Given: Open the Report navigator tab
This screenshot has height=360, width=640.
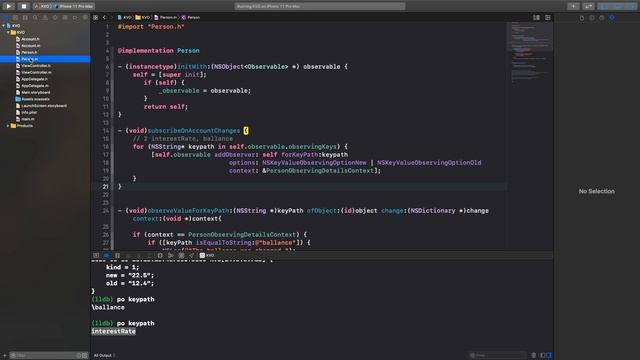Looking at the screenshot, I should coord(85,18).
